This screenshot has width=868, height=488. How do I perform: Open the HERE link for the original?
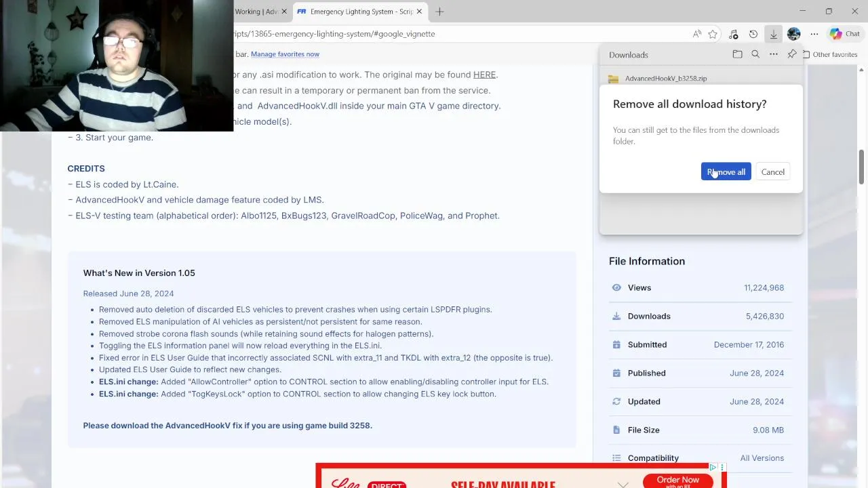(484, 75)
